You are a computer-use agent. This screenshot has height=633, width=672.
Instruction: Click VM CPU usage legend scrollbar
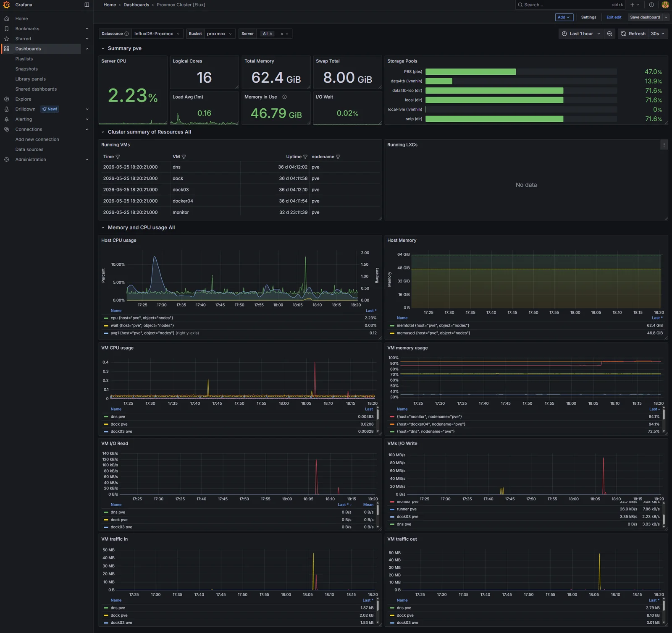(378, 414)
